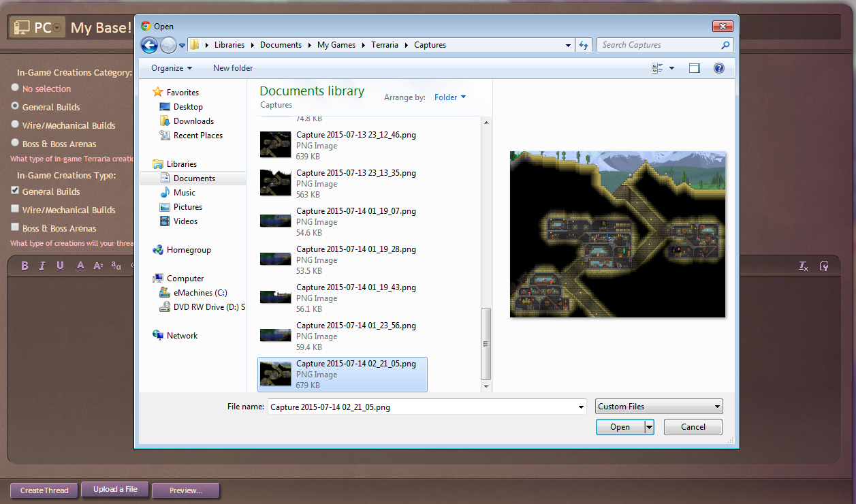Click the Help question mark icon
Viewport: 856px width, 504px height.
[718, 68]
